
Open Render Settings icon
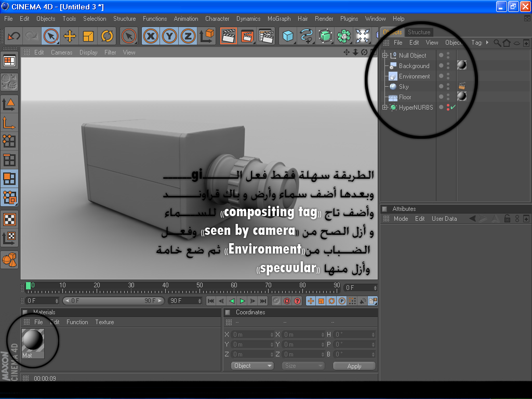[266, 36]
